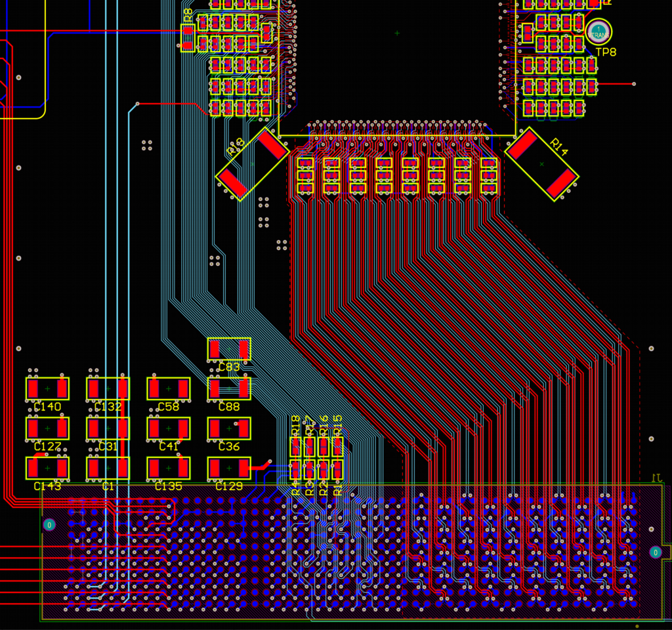This screenshot has width=672, height=630.
Task: Select the vertical R8 resistor
Action: [x=188, y=37]
